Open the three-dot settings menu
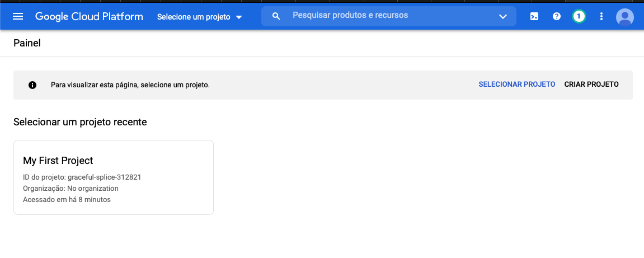 (601, 16)
